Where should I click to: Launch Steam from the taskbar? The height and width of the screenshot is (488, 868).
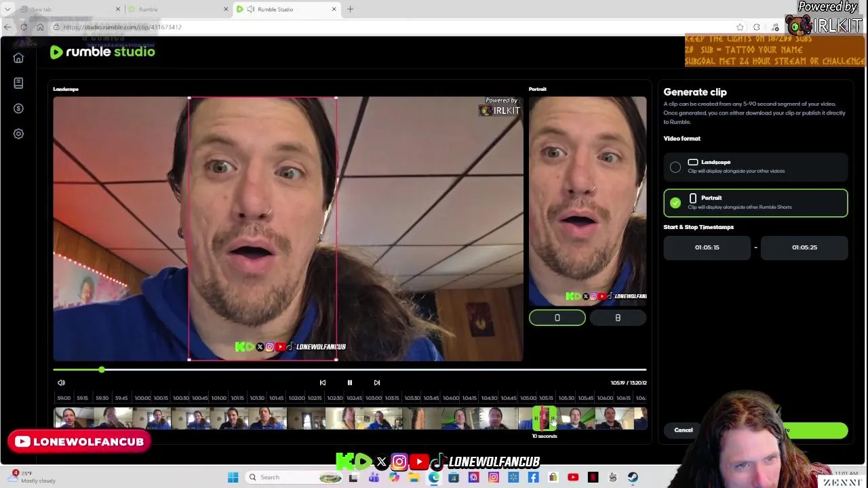pos(633,478)
